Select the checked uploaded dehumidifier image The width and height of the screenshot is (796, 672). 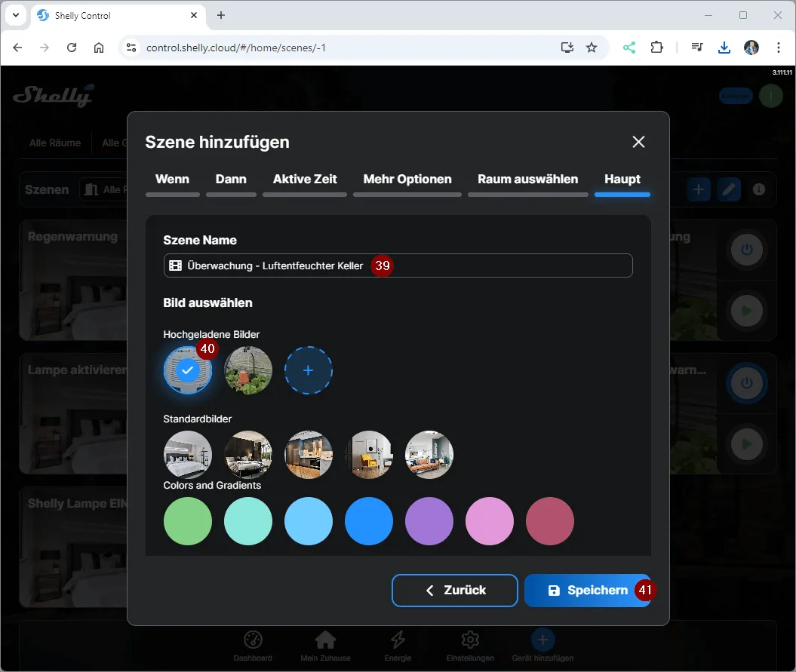(188, 370)
